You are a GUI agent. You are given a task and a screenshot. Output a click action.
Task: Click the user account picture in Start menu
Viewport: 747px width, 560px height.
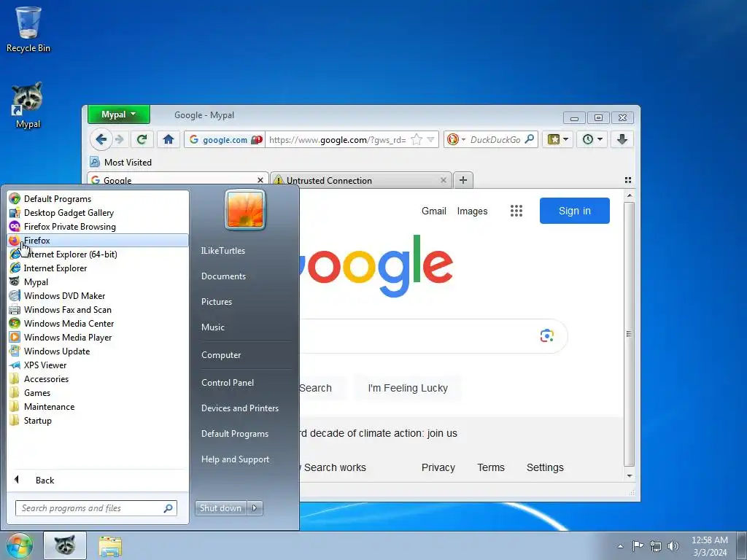point(245,210)
